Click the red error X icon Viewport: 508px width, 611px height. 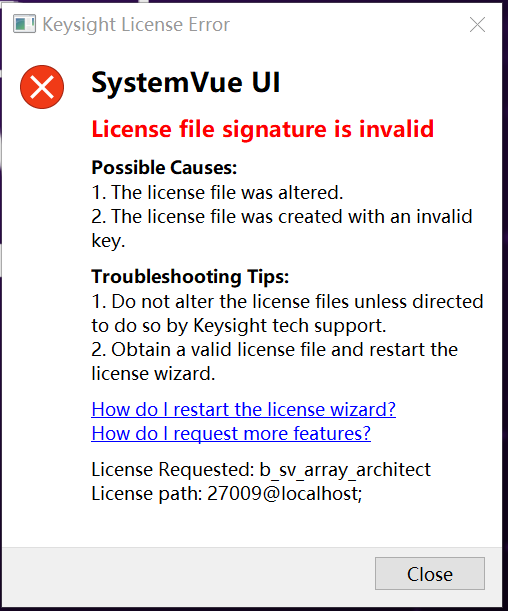pos(42,87)
